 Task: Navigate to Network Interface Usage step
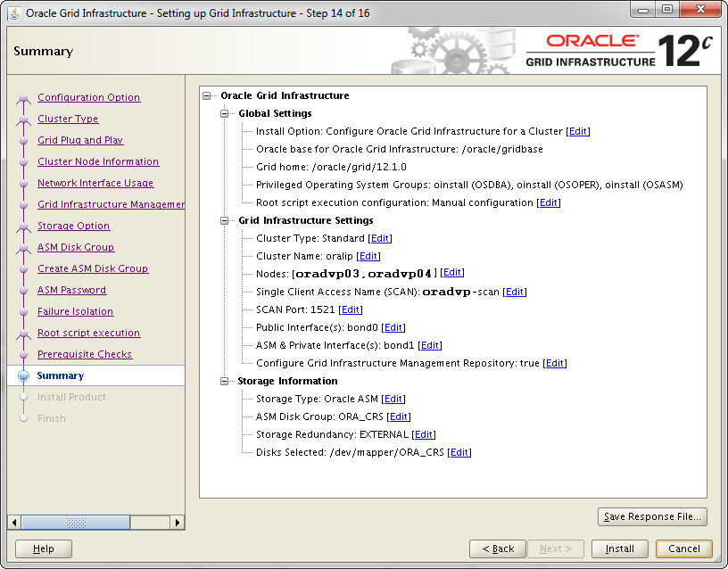[95, 183]
